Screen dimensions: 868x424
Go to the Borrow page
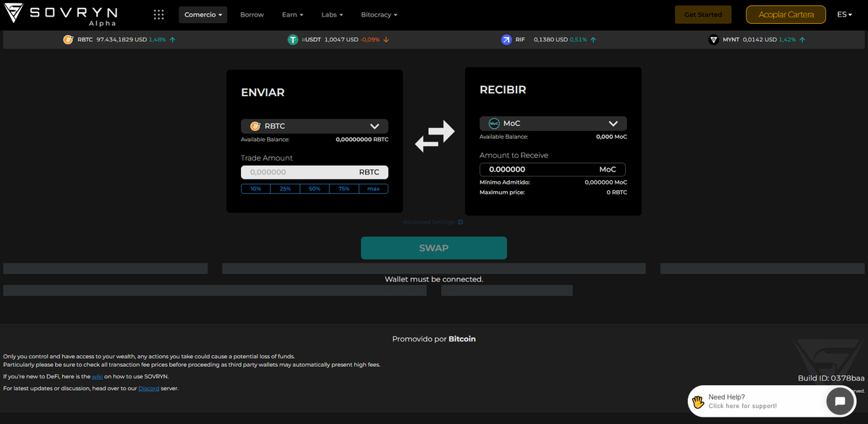tap(252, 14)
